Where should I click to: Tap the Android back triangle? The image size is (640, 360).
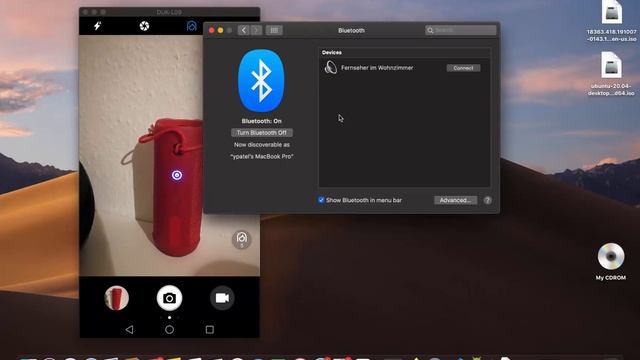[129, 329]
